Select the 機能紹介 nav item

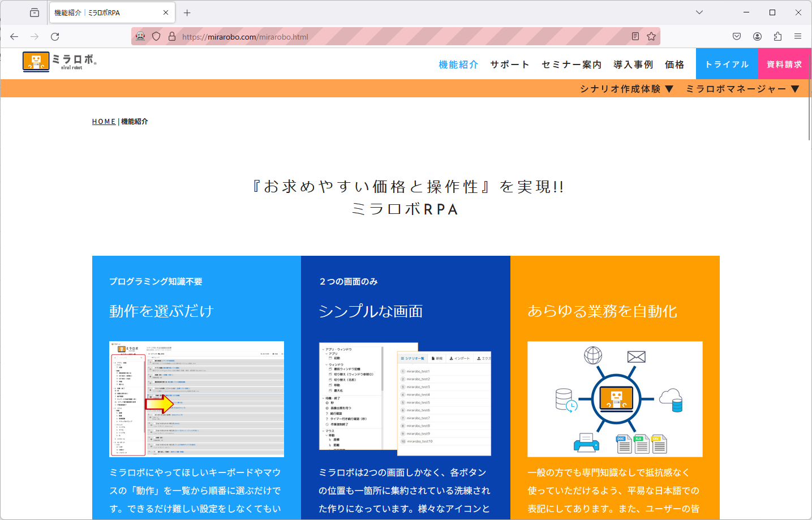[458, 65]
